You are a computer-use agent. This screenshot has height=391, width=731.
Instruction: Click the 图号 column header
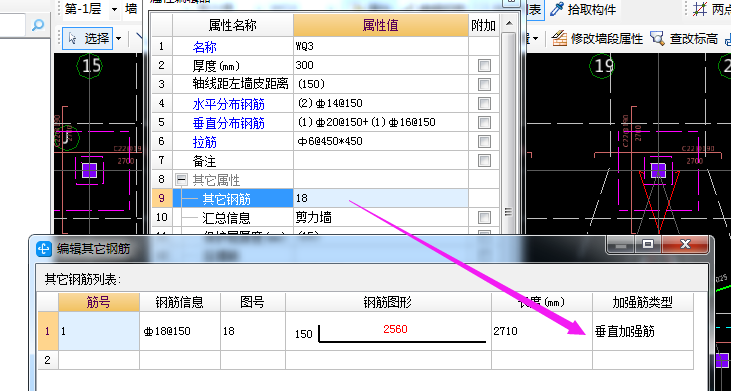(253, 302)
